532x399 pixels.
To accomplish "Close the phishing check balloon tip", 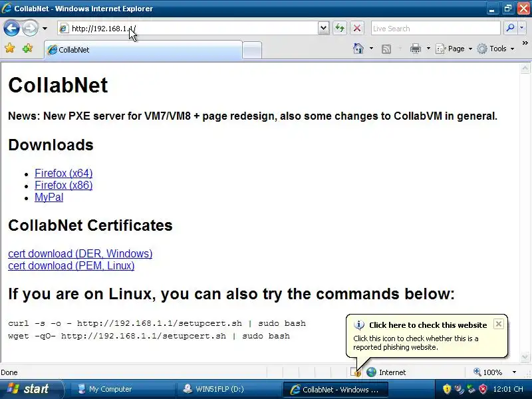I will (498, 324).
